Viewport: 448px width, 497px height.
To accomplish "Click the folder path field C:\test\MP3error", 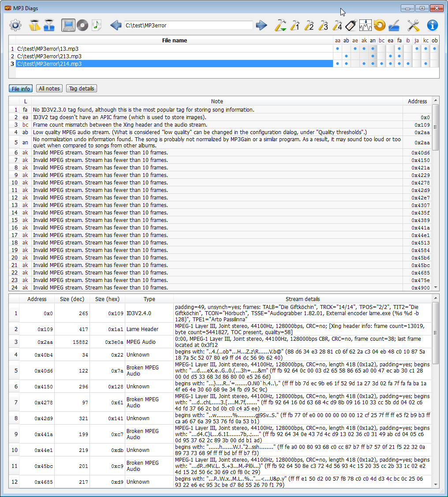I will [x=188, y=26].
